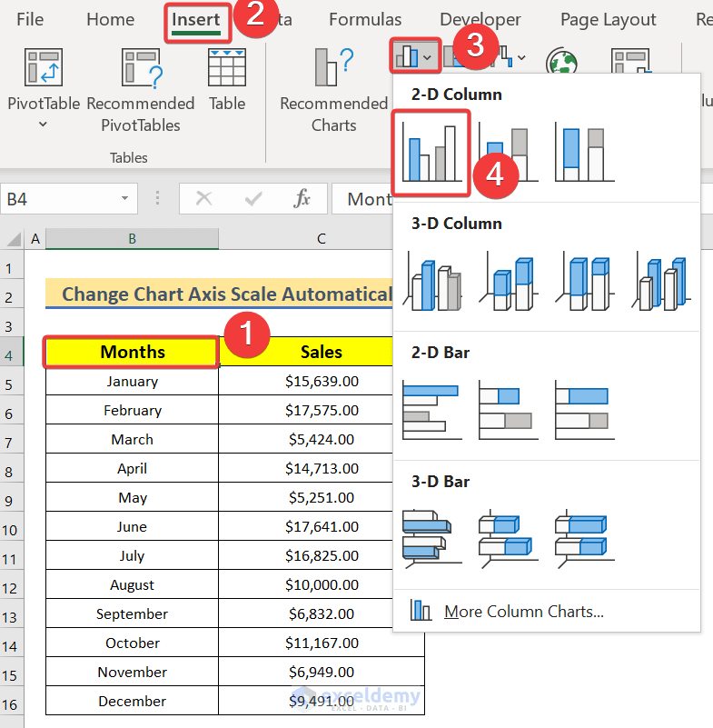The width and height of the screenshot is (713, 728).
Task: Expand the Name Box dropdown arrow
Action: tap(124, 198)
